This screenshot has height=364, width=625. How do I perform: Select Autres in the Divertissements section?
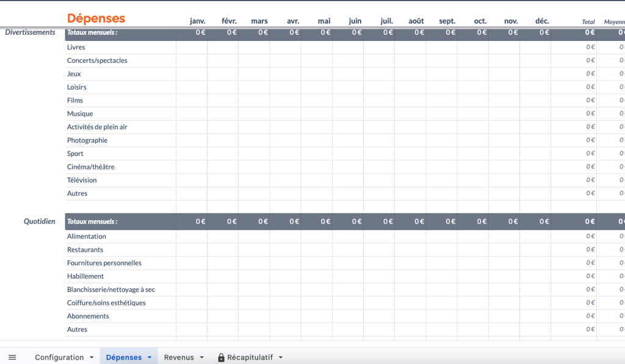(x=78, y=193)
